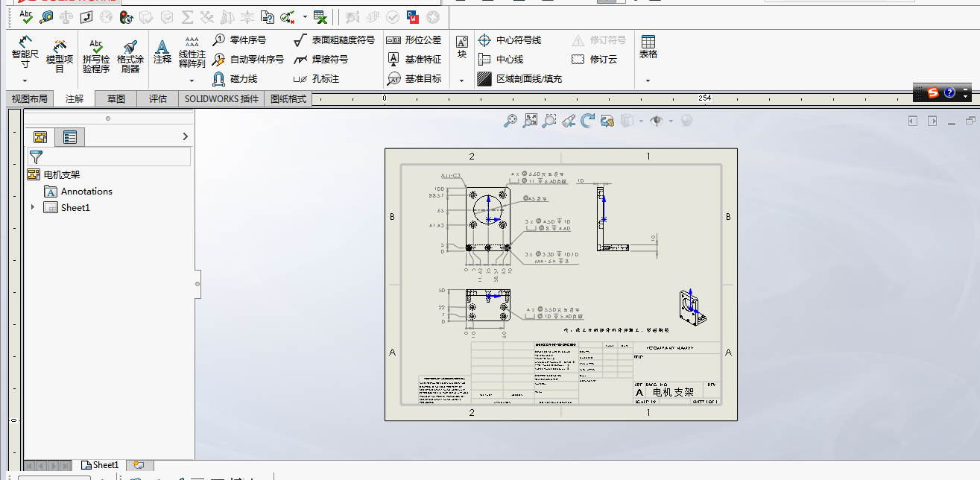The image size is (980, 480).
Task: Open the hide/show items eye dropdown
Action: [x=671, y=121]
